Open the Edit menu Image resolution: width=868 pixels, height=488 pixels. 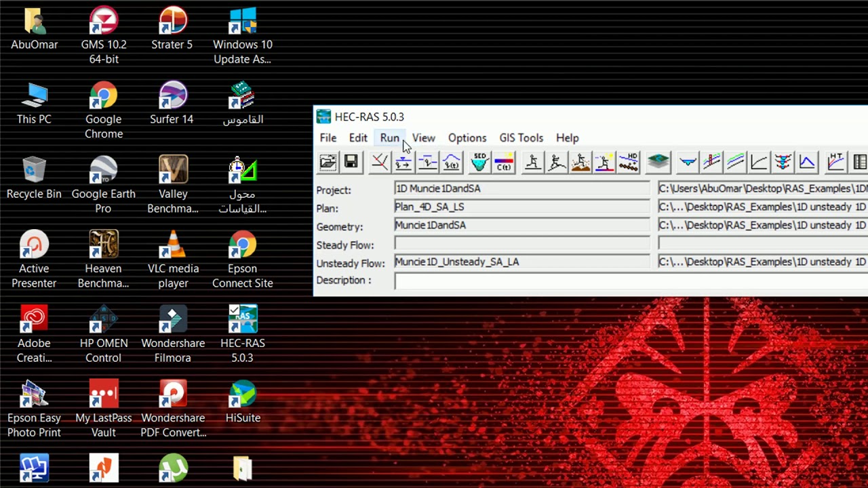pos(358,138)
